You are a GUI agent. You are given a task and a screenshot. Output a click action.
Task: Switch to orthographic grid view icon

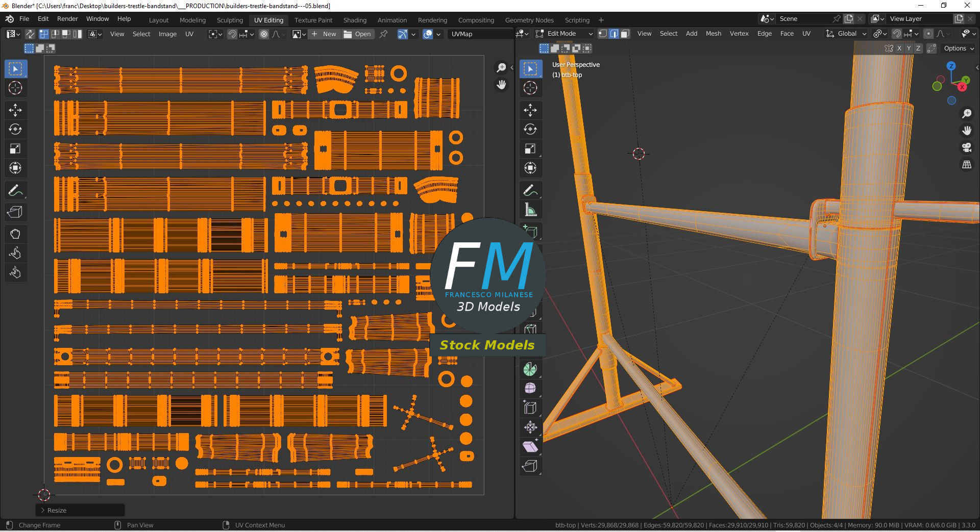tap(967, 165)
